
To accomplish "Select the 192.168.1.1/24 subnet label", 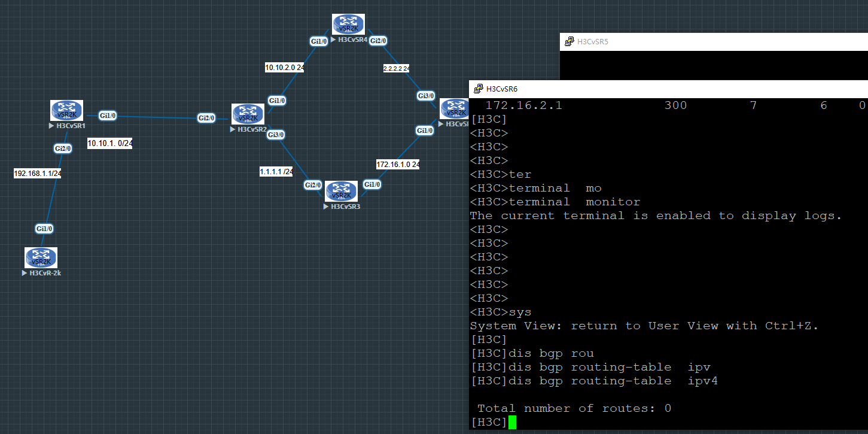I will click(38, 174).
